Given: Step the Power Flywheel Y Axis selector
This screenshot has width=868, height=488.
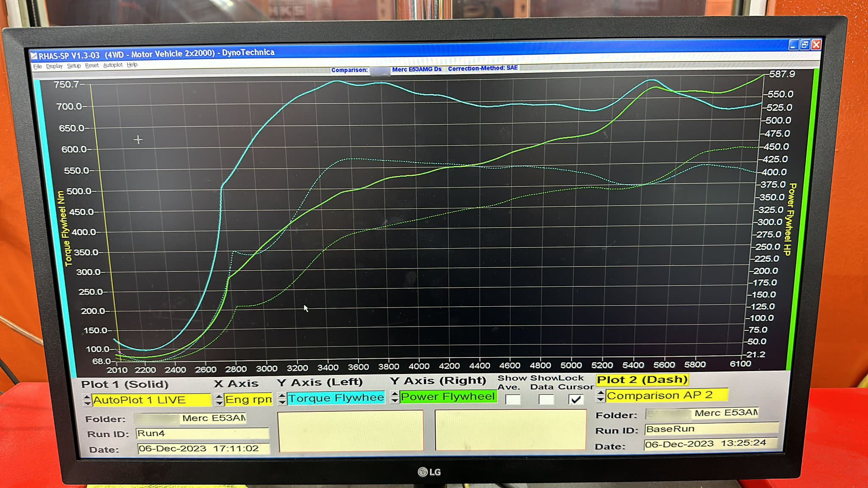Looking at the screenshot, I should 395,397.
